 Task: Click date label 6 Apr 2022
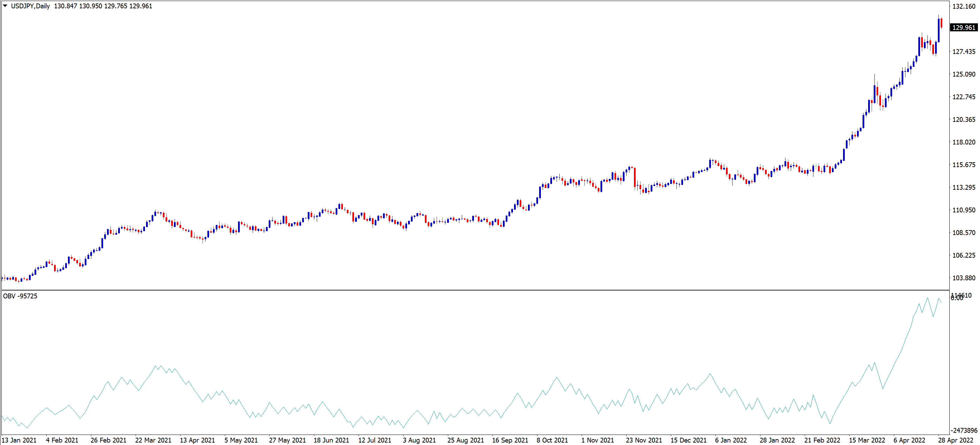click(909, 440)
